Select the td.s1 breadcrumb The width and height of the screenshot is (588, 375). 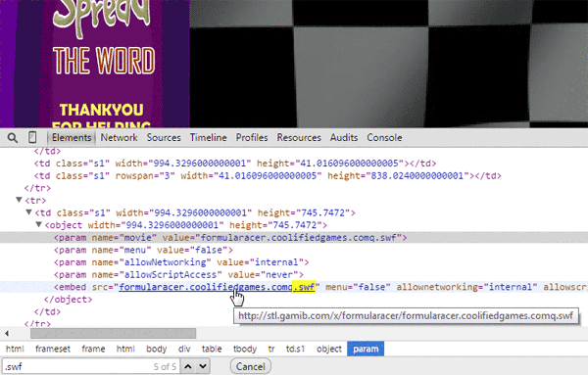[295, 349]
